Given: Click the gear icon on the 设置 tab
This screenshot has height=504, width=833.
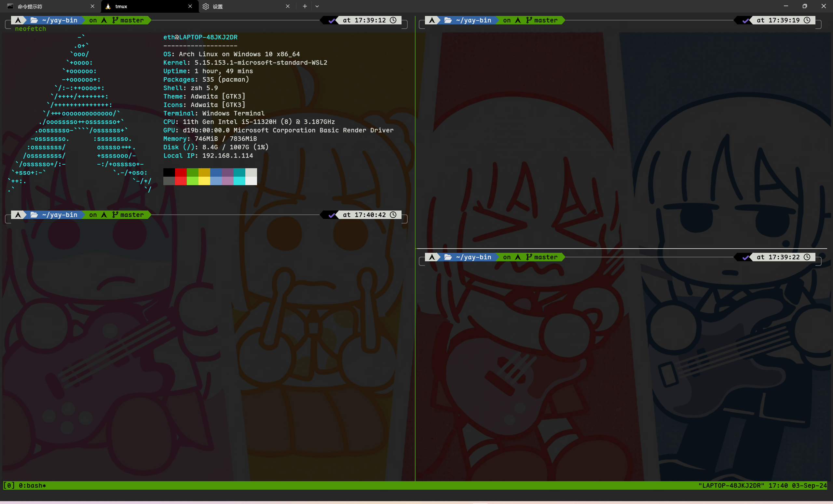Looking at the screenshot, I should (x=206, y=7).
